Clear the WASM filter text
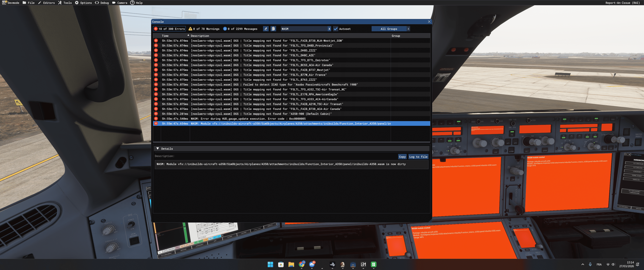This screenshot has width=644, height=270. 329,29
